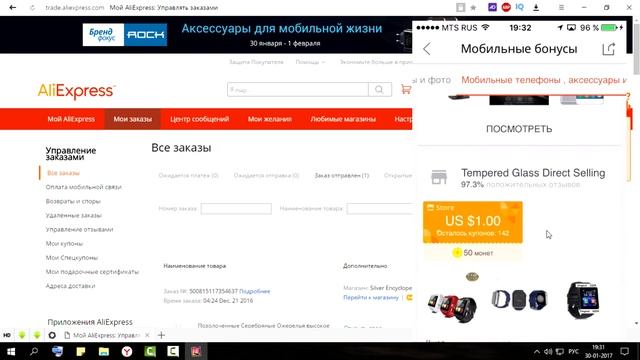Click РУС language indicator in tray

(x=573, y=351)
